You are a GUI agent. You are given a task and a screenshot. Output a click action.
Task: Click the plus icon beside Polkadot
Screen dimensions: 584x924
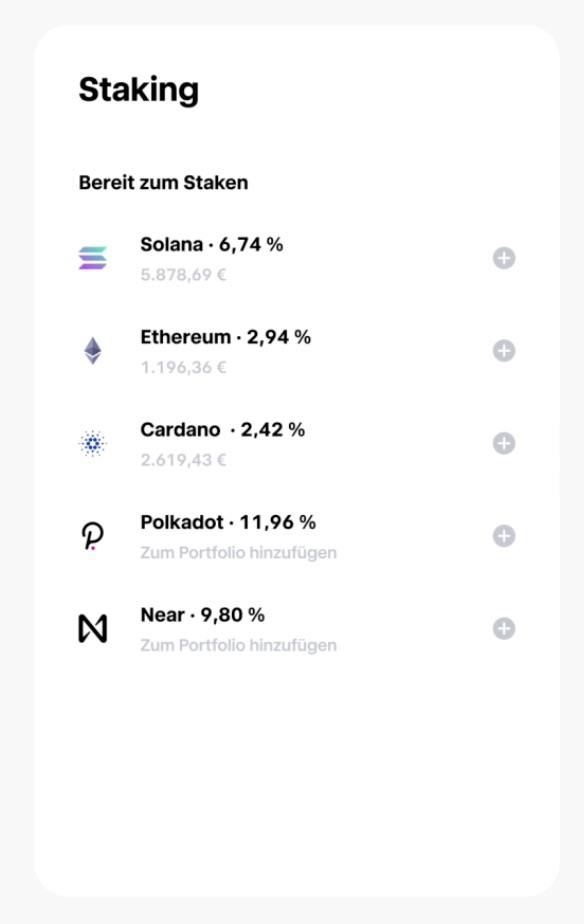(505, 536)
